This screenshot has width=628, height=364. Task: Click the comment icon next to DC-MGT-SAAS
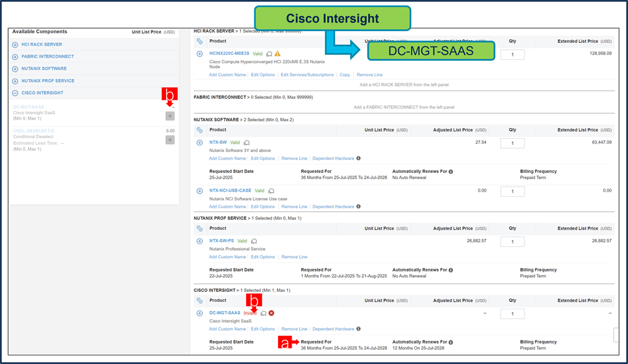click(x=263, y=313)
